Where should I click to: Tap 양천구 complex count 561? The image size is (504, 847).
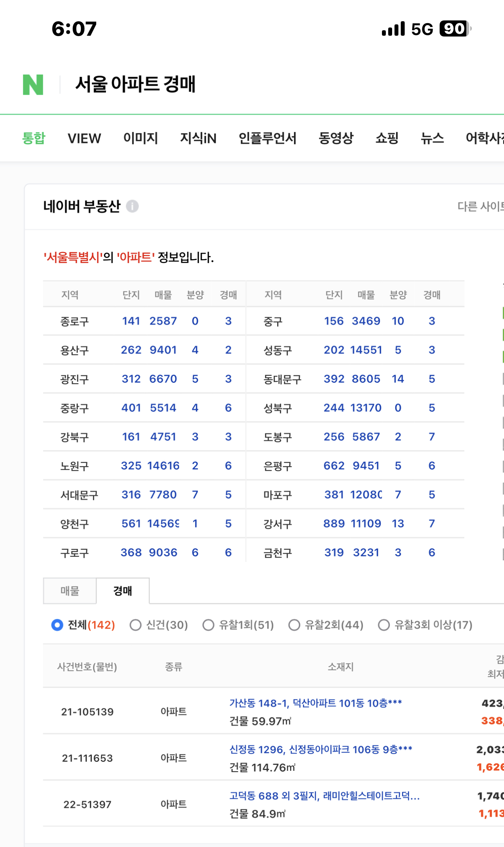click(131, 523)
